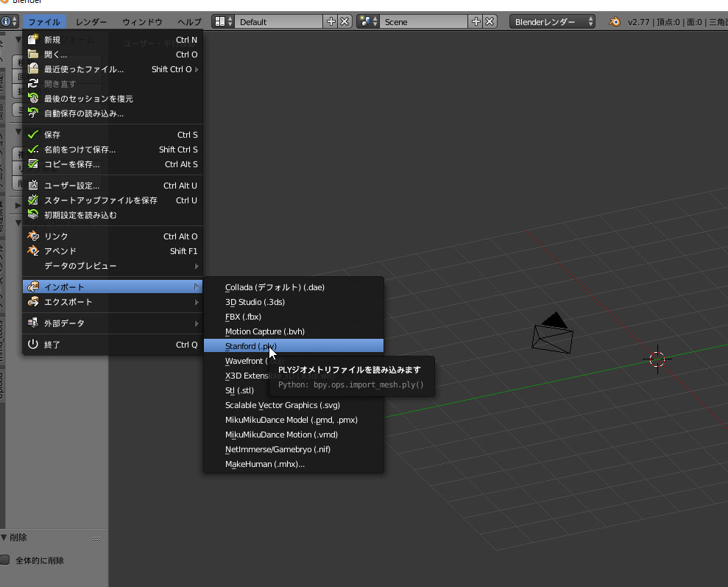Choose 開く... from the file menu
The height and width of the screenshot is (587, 728).
tap(113, 55)
